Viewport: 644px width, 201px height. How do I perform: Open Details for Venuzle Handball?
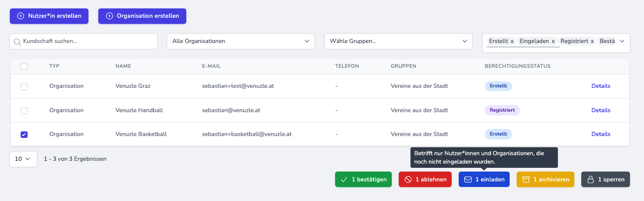[600, 110]
